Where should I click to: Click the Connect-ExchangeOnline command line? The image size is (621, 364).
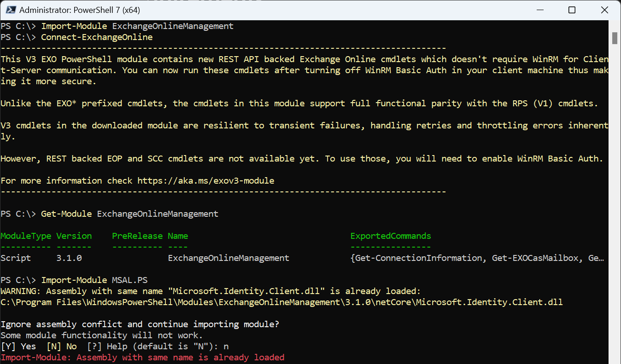click(96, 37)
